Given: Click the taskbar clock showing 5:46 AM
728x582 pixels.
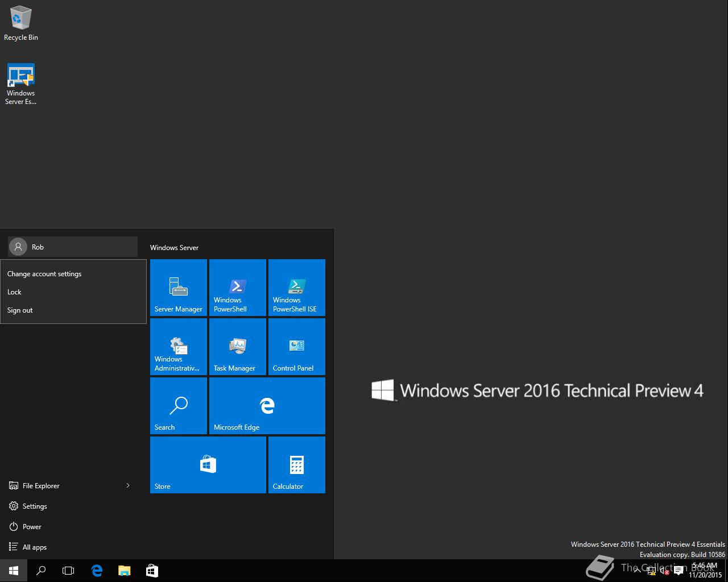Looking at the screenshot, I should point(705,571).
